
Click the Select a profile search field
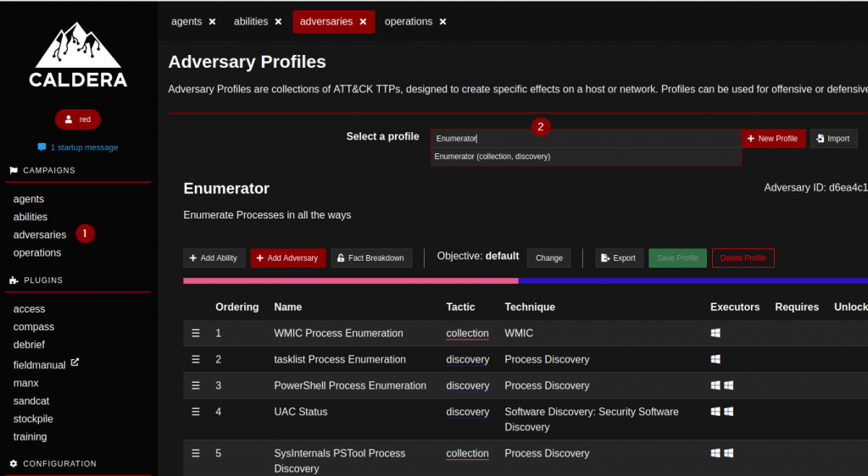pos(587,139)
